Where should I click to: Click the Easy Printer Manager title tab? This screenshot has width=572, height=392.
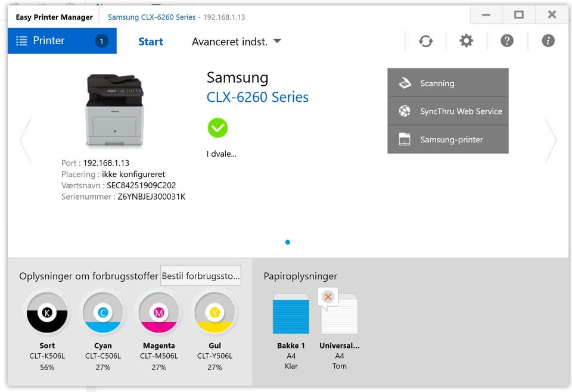54,17
